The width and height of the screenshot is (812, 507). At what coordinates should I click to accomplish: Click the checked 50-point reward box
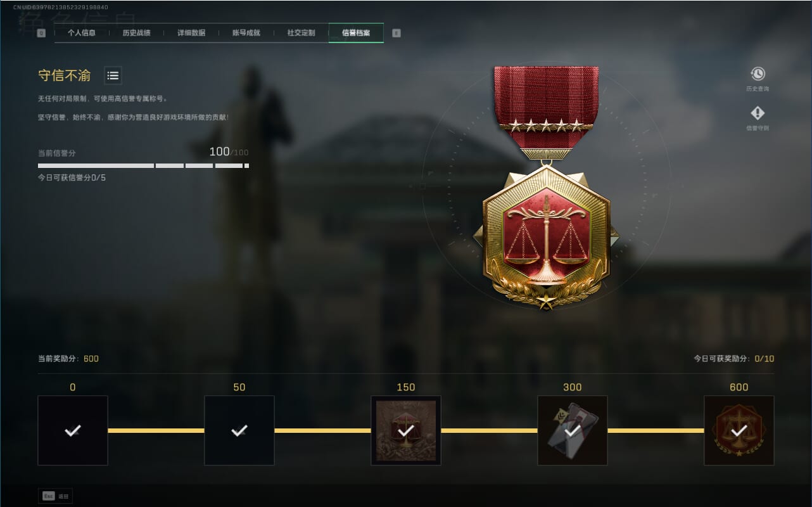pos(239,430)
